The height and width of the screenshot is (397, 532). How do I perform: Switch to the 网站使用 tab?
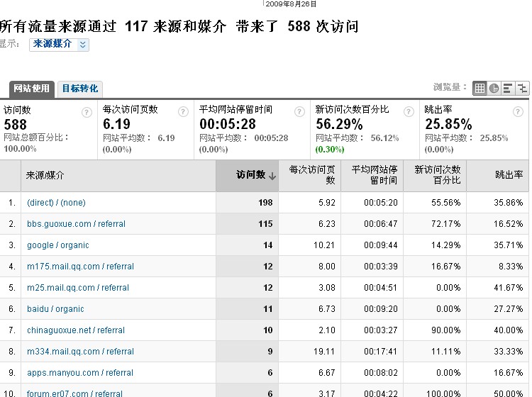click(31, 89)
